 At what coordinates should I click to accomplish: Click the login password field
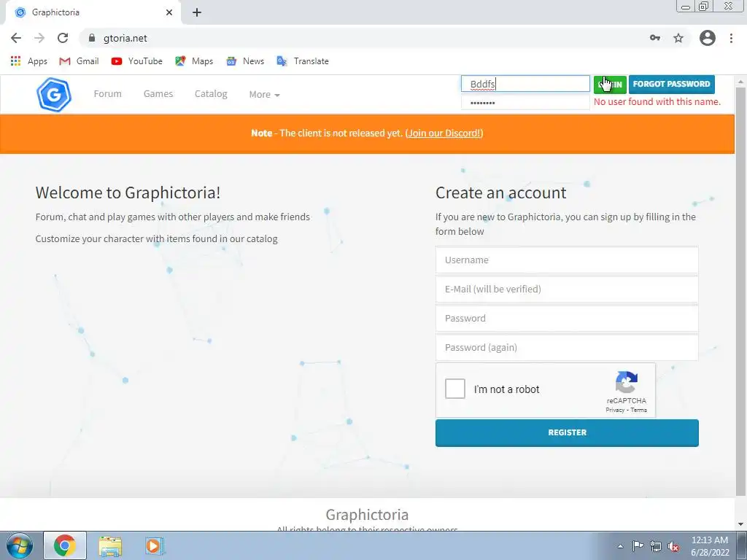coord(525,102)
